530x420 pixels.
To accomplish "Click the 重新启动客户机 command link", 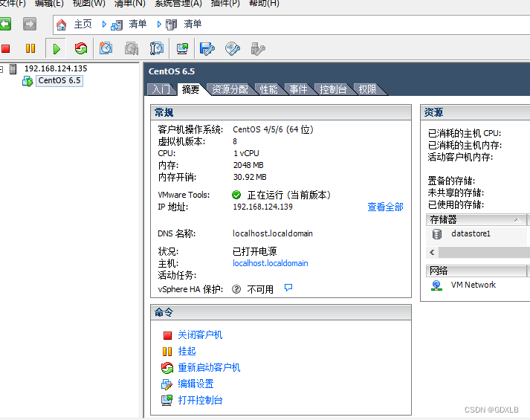I will [209, 367].
